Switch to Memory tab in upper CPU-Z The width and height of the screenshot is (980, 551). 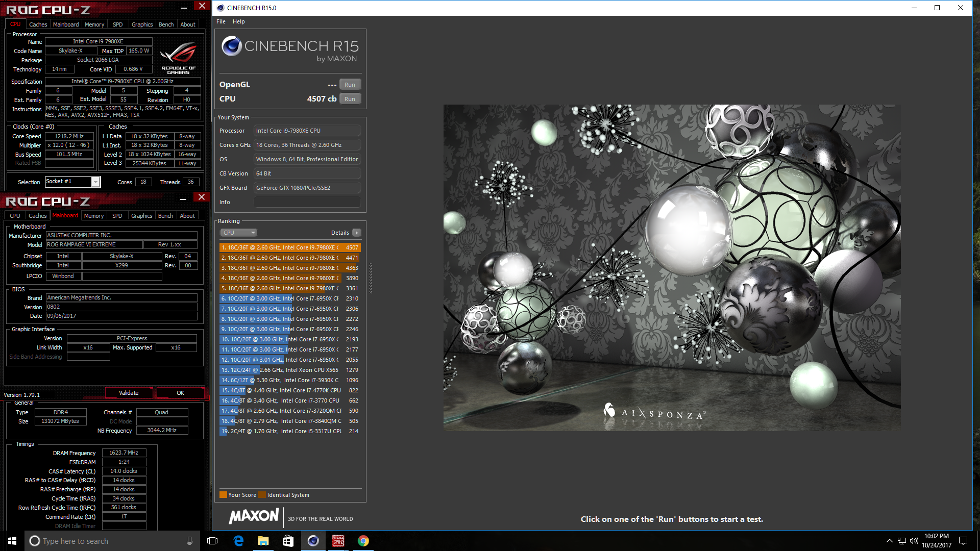(94, 24)
